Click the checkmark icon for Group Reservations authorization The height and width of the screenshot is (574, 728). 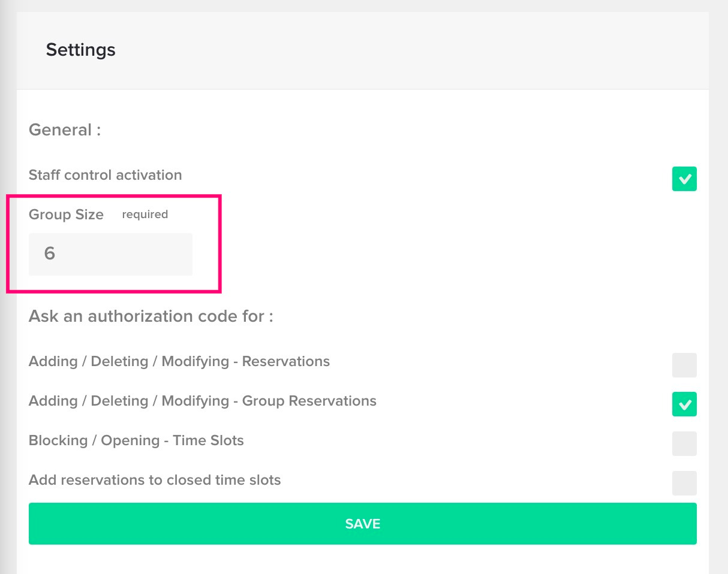pyautogui.click(x=684, y=404)
